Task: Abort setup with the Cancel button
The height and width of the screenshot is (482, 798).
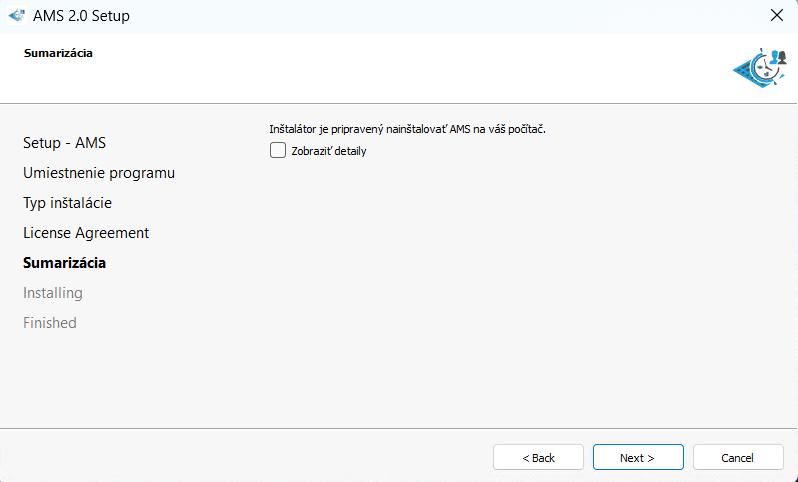Action: 738,457
